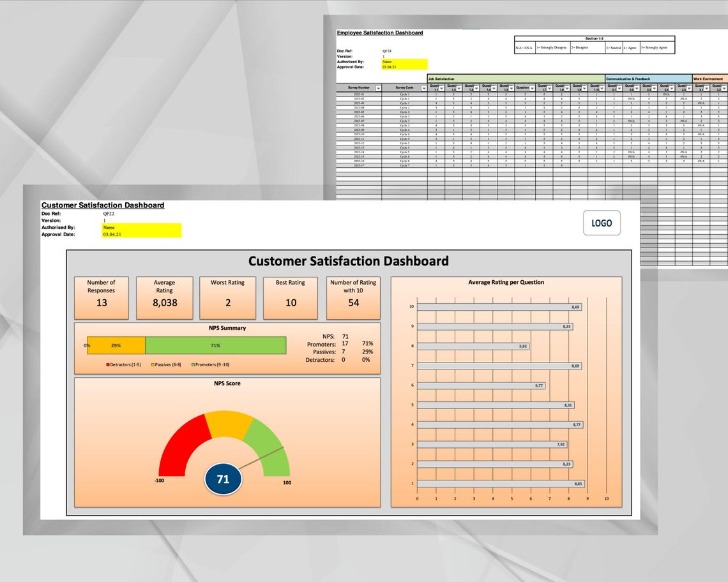This screenshot has width=728, height=582.
Task: Click the Number of Rating with 10 card
Action: (354, 297)
